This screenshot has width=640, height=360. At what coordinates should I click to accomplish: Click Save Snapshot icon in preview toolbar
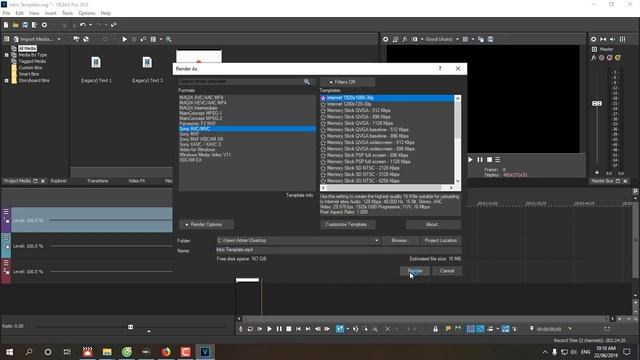point(490,39)
